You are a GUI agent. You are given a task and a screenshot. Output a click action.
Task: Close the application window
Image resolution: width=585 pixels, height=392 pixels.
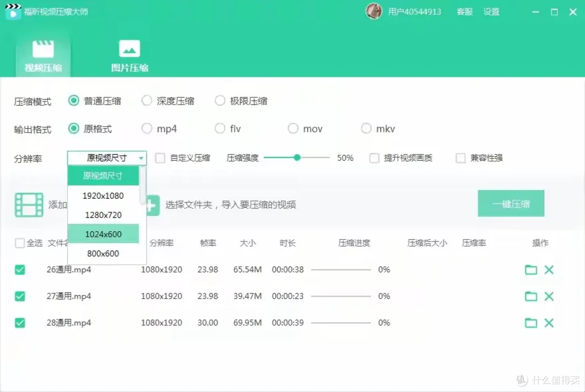(x=573, y=12)
